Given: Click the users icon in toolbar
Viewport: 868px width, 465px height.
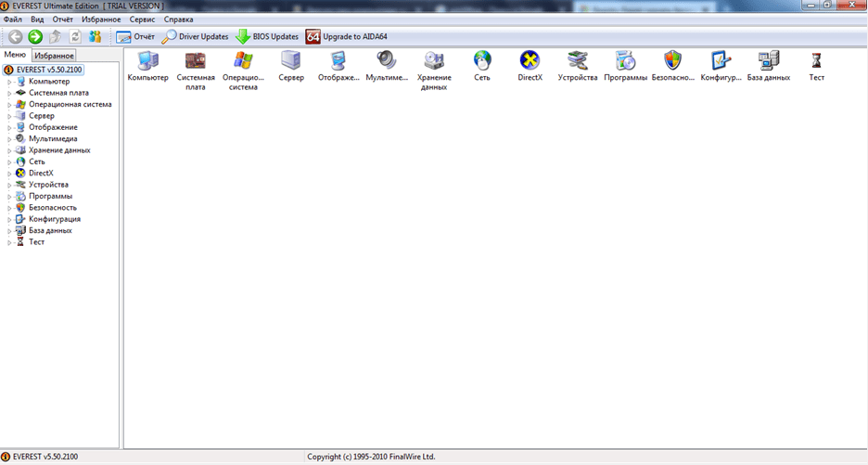Looking at the screenshot, I should click(96, 36).
